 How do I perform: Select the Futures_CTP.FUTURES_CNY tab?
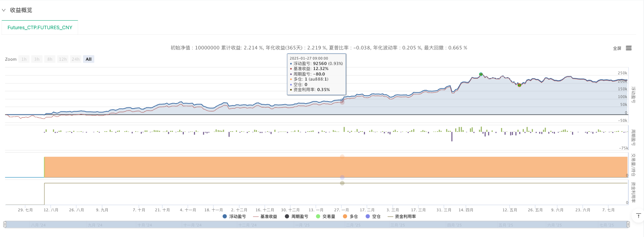pos(40,28)
